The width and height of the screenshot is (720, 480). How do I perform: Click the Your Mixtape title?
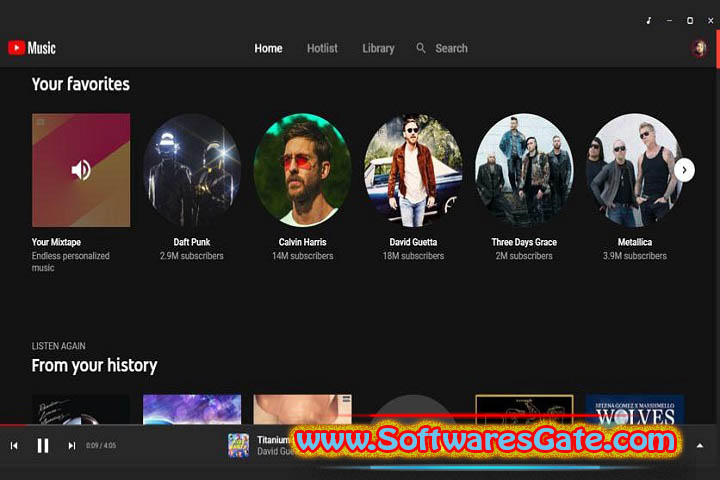click(x=56, y=242)
